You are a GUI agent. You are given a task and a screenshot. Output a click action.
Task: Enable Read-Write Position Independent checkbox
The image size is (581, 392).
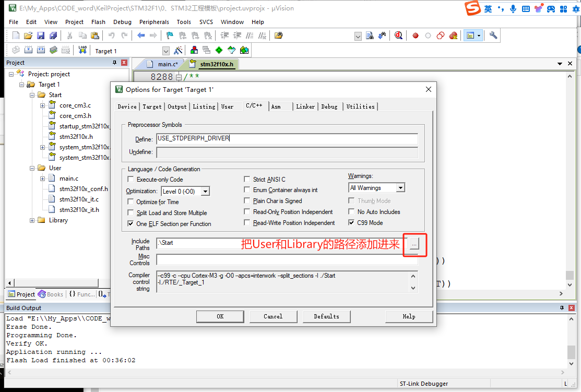coord(247,222)
